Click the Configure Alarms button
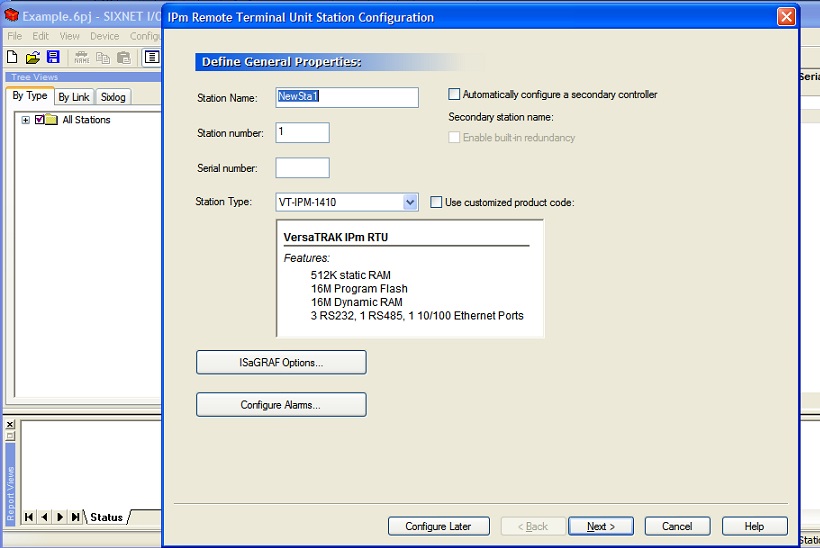The height and width of the screenshot is (548, 820). tap(281, 405)
